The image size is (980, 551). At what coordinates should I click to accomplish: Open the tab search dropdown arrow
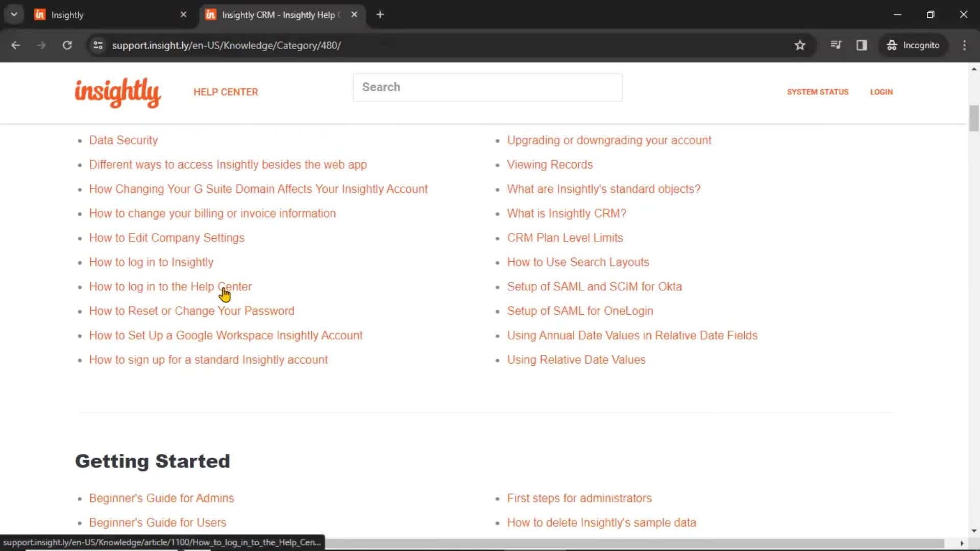14,15
